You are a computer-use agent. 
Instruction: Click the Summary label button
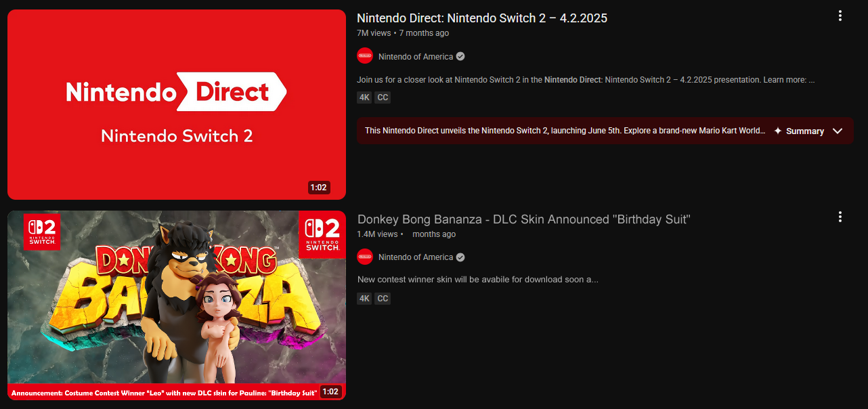804,131
